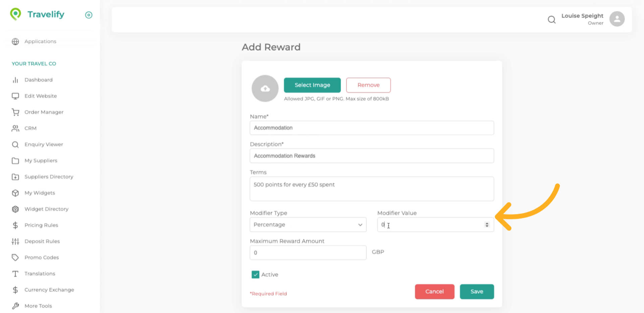Image resolution: width=644 pixels, height=313 pixels.
Task: Open the Widget Directory menu item
Action: point(46,209)
